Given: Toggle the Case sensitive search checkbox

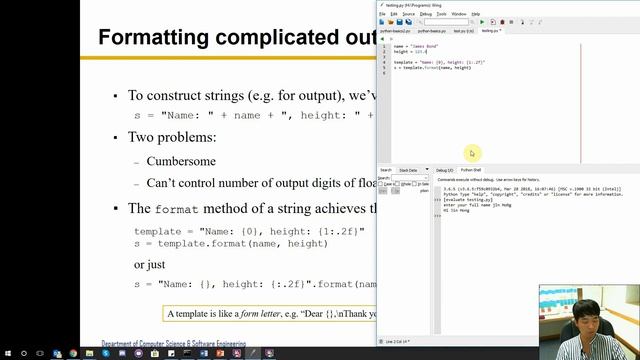Looking at the screenshot, I should 381,184.
